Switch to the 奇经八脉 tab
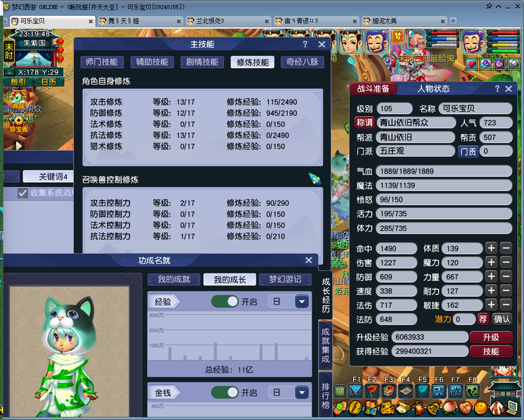 (303, 62)
